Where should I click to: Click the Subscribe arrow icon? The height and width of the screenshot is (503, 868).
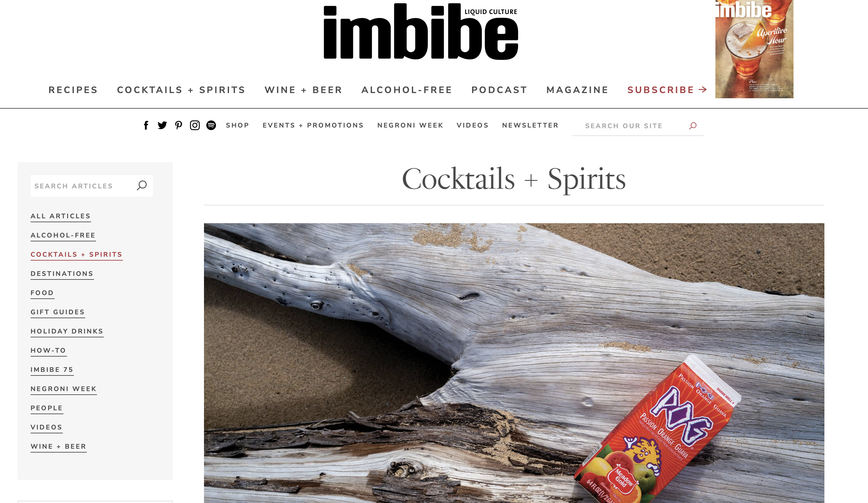click(x=703, y=89)
